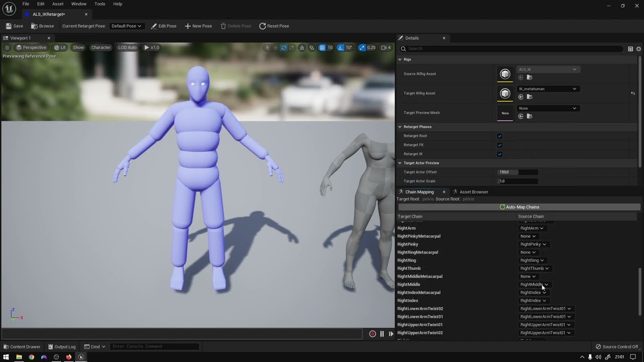This screenshot has width=644, height=362.
Task: Browse to Target IKRig Asset in Content Browser
Action: 529,97
